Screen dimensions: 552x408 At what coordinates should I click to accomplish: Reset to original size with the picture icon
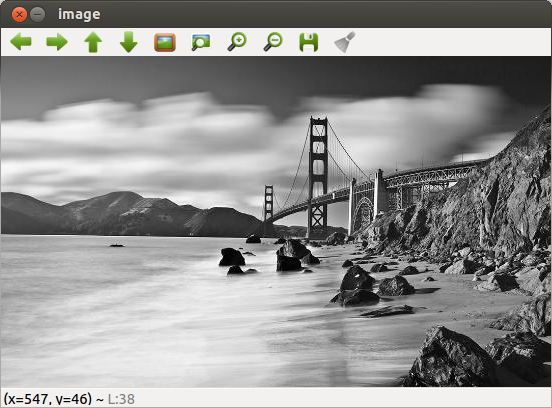[x=165, y=43]
